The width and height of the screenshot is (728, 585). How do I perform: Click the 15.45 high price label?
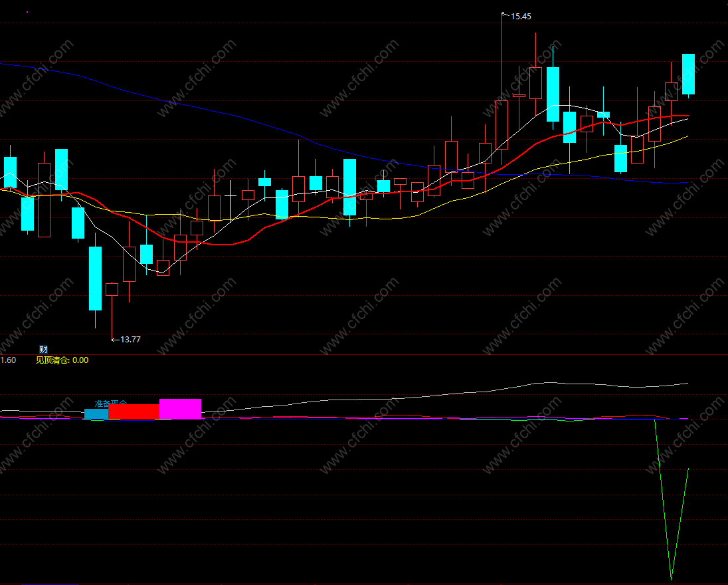click(x=521, y=16)
